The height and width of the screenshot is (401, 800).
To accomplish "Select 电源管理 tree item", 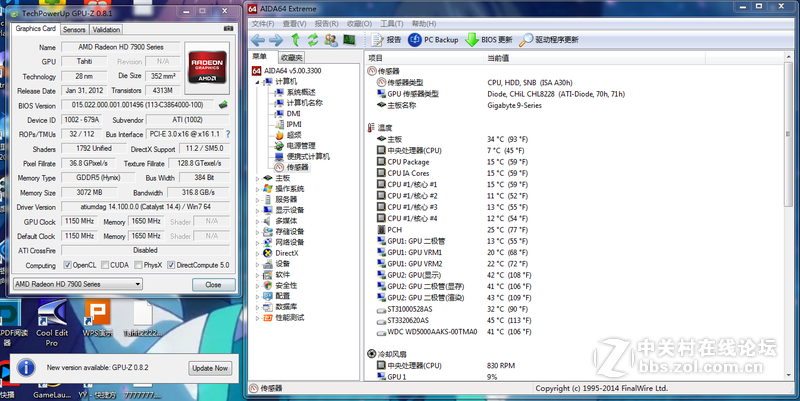I will 295,146.
